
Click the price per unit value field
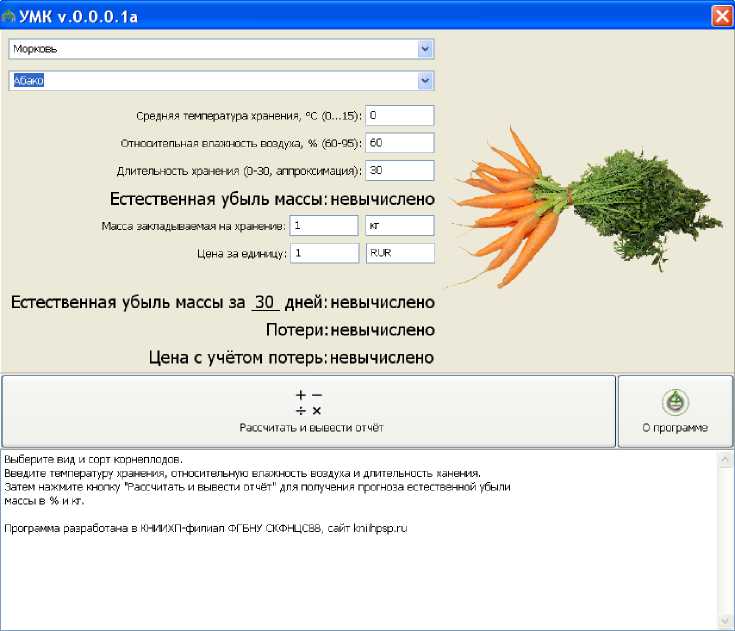click(324, 253)
